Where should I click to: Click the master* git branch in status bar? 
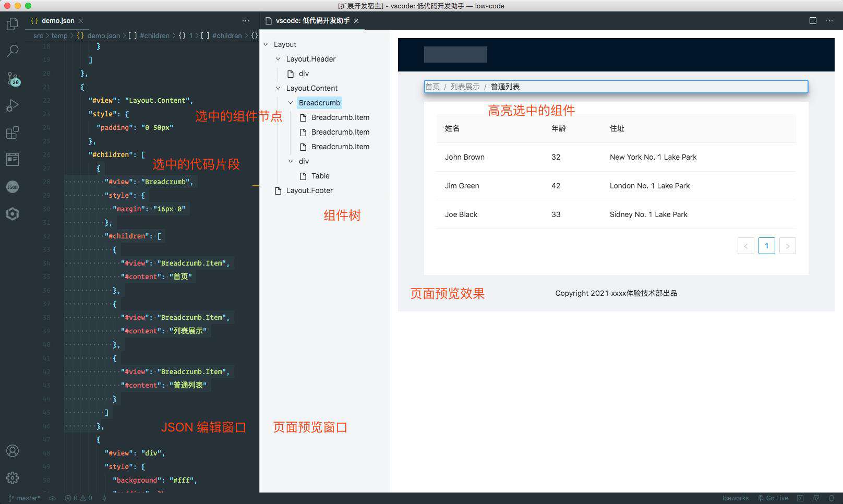point(25,498)
